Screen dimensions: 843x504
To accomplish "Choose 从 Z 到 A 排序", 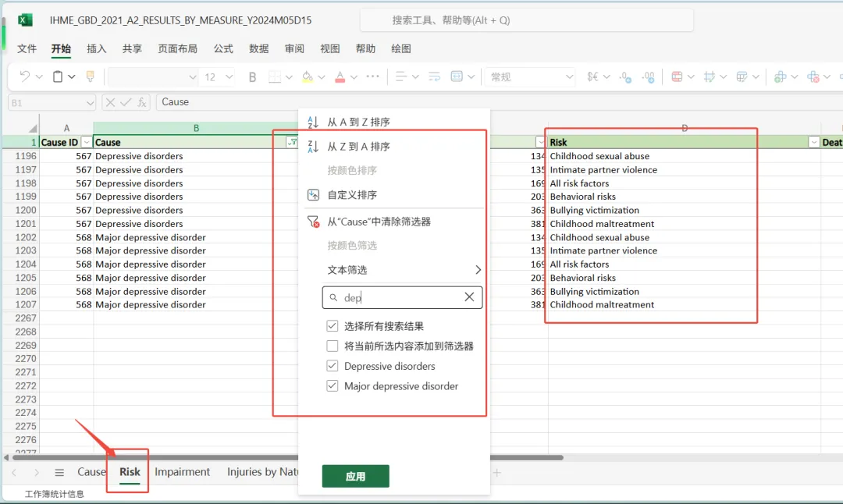I will pos(358,146).
